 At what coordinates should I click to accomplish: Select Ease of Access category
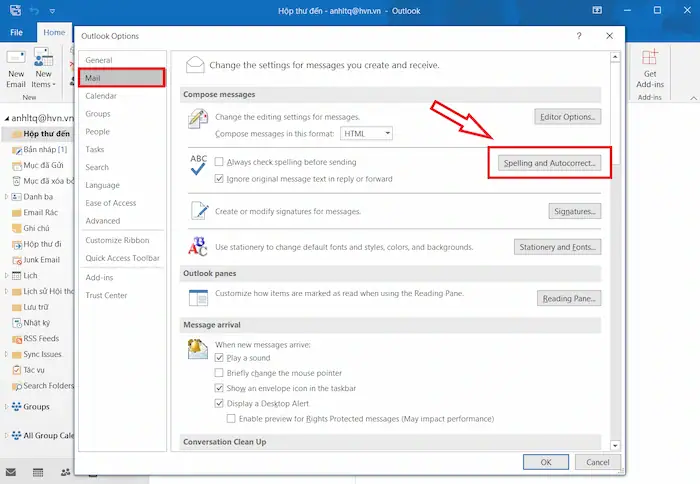pos(121,203)
